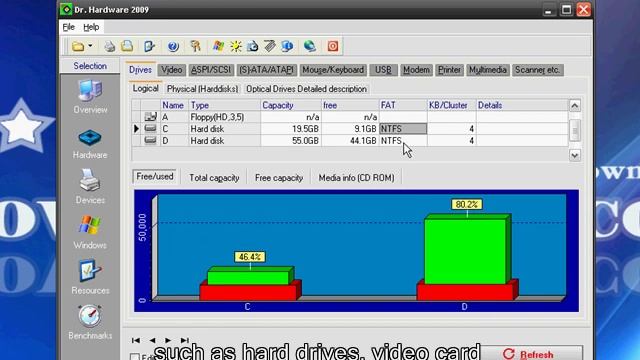Open the Windows section in sidebar
Image resolution: width=640 pixels, height=360 pixels.
90,232
